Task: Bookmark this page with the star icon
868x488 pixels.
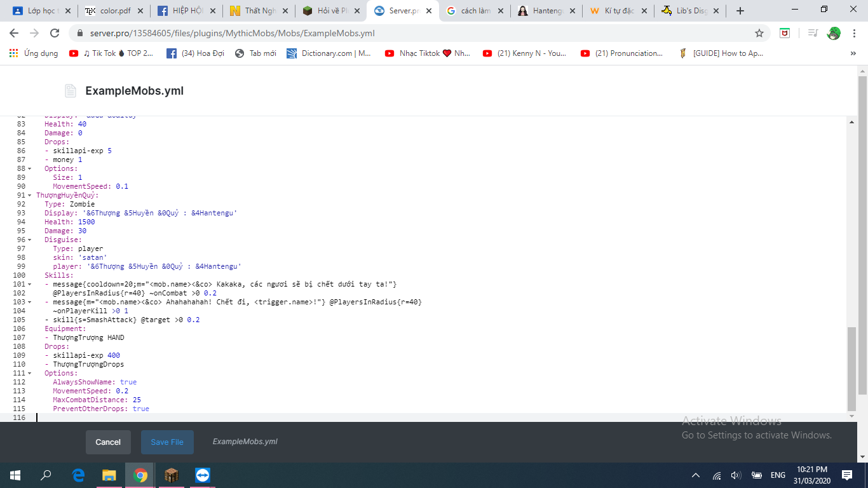Action: coord(759,33)
